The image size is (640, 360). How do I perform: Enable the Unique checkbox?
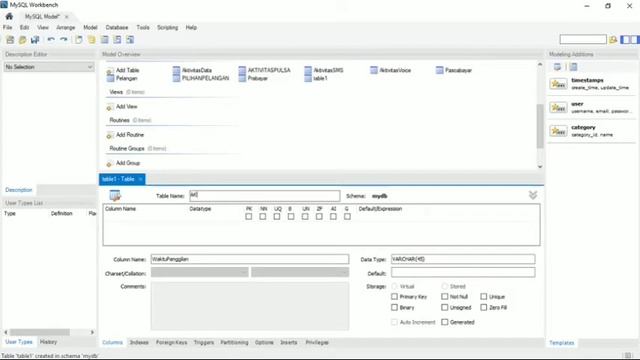point(484,296)
